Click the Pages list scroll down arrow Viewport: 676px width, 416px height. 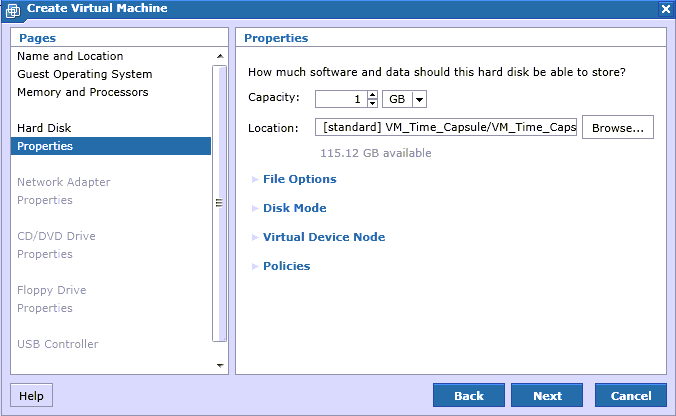coord(220,366)
